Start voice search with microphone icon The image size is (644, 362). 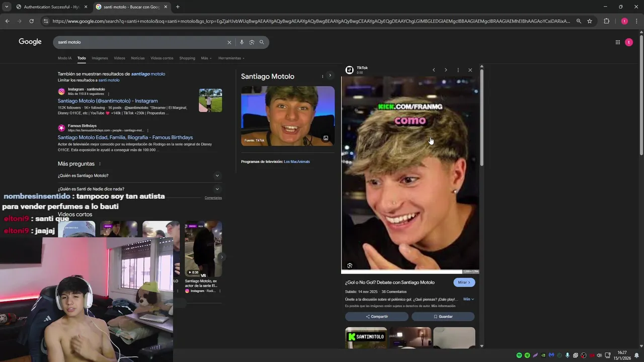[242, 42]
